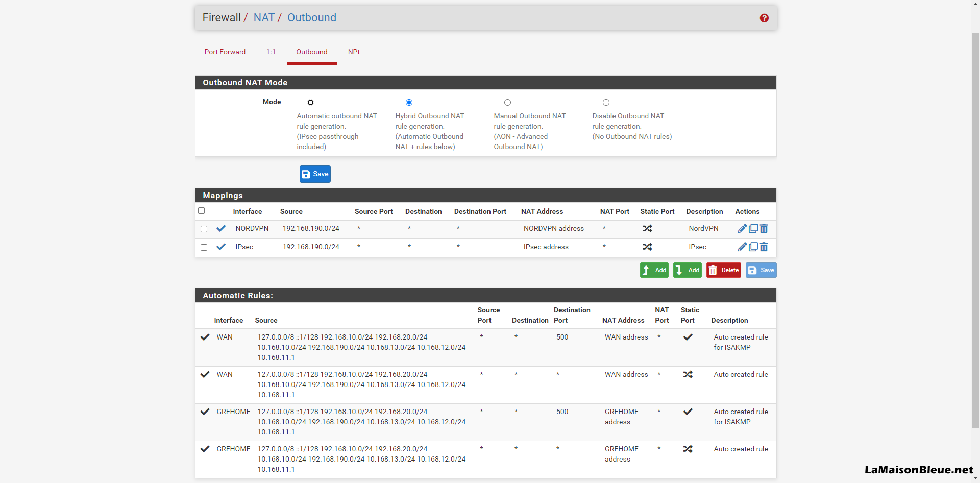This screenshot has height=483, width=980.
Task: Check the IPsec mapping row checkbox
Action: click(x=204, y=247)
